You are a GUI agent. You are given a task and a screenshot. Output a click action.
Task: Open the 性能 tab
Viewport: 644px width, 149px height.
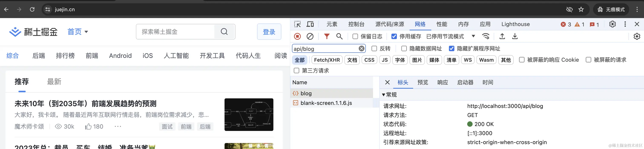coord(442,24)
